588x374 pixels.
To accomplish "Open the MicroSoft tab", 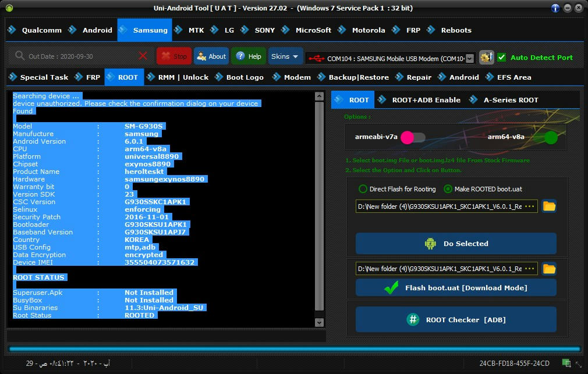I will pyautogui.click(x=306, y=30).
